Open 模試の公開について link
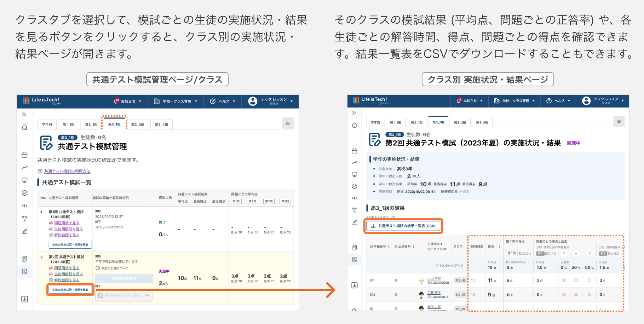 [x=115, y=268]
